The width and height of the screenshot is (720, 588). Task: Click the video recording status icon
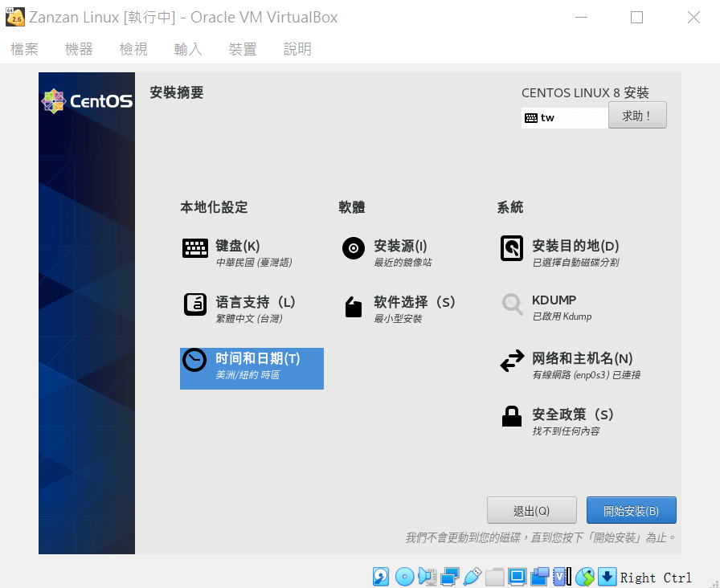point(540,577)
